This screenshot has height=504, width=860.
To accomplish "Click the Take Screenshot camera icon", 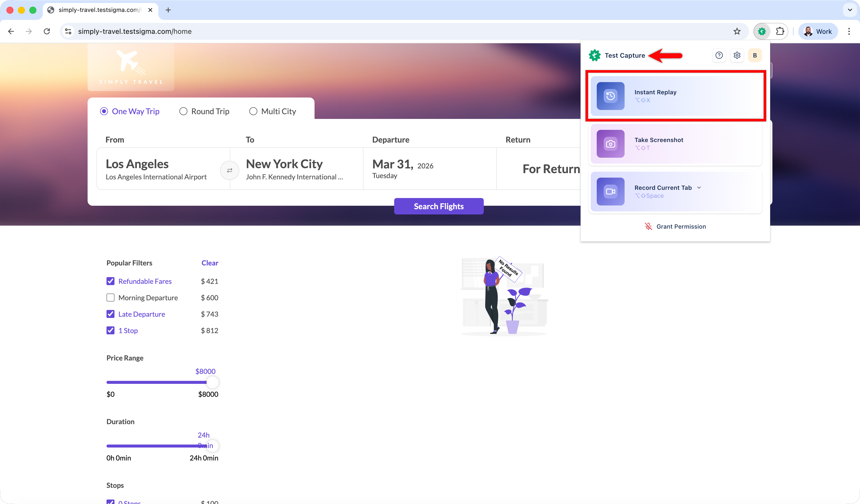I will 610,144.
